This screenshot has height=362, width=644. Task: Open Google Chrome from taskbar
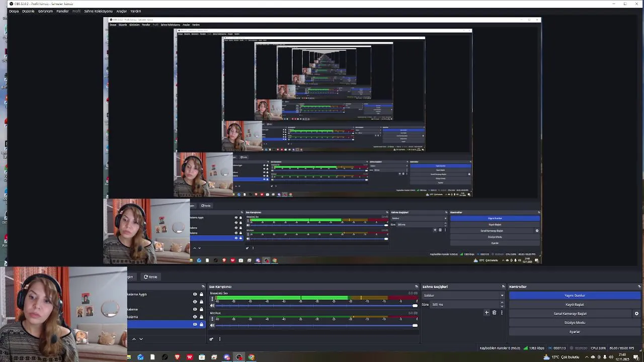252,357
